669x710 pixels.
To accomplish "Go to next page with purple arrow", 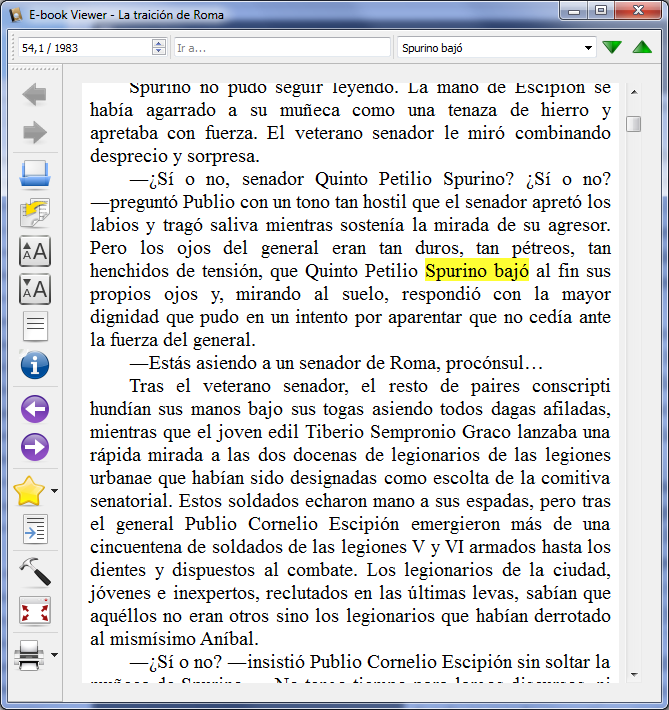I will [x=34, y=447].
